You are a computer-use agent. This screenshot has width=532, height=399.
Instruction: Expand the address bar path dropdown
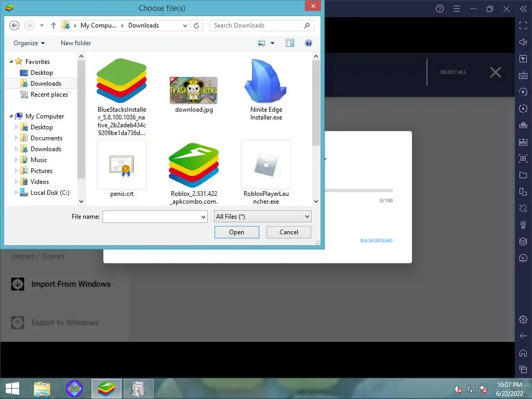tap(185, 25)
